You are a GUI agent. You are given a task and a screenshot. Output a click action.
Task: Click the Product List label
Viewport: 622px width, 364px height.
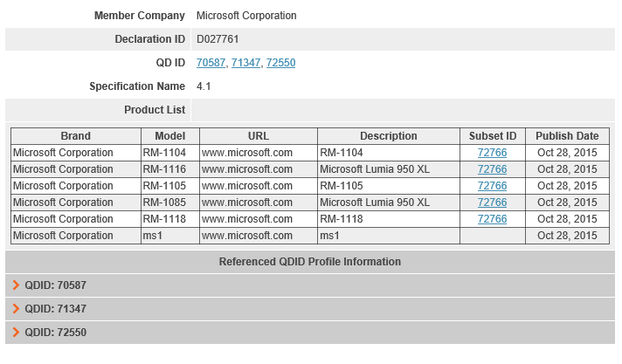tap(155, 110)
